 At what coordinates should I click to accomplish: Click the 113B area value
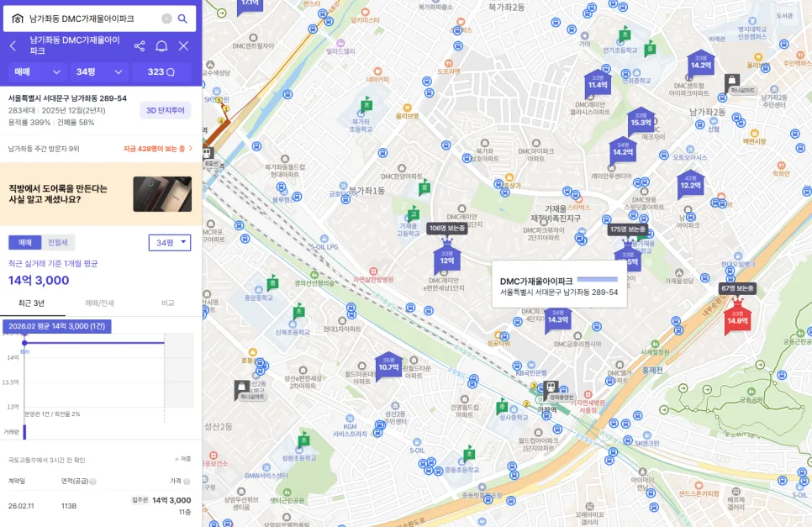click(x=69, y=506)
